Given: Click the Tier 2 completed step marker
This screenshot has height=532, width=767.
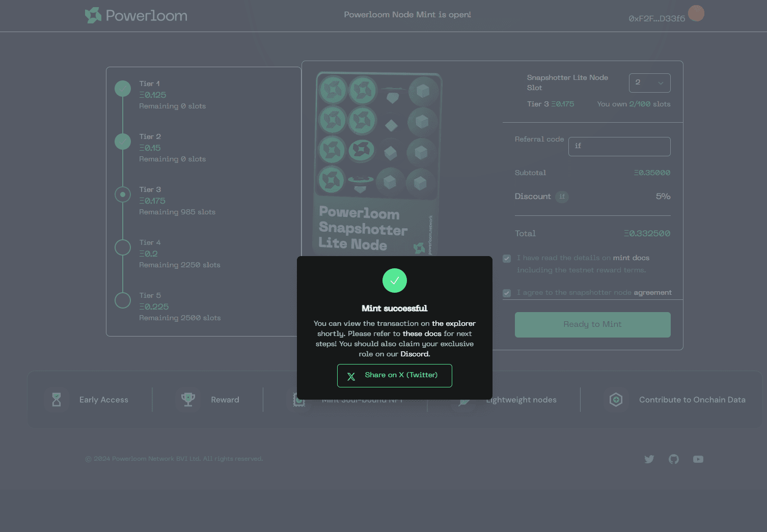Looking at the screenshot, I should 123,142.
